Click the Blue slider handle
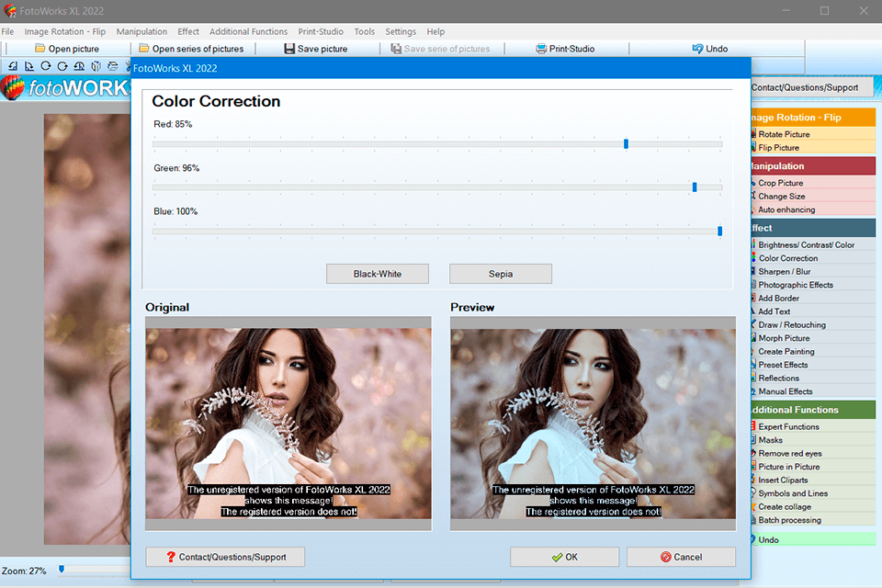Viewport: 882px width, 588px height. (720, 232)
